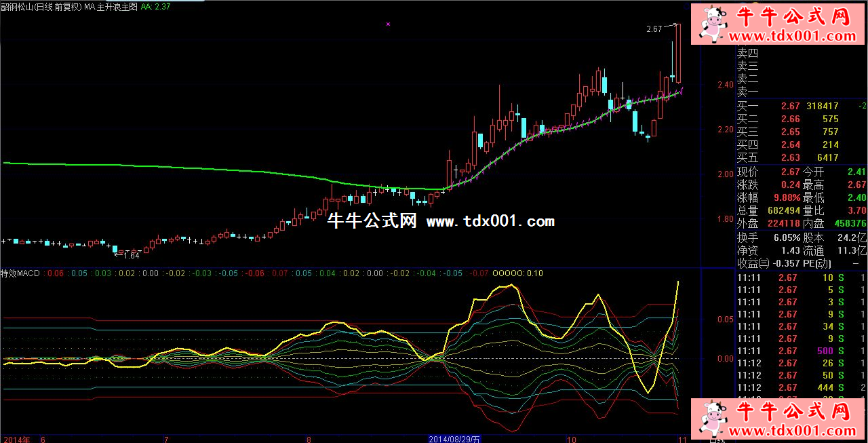Click the 1.64 low price arrow label
This screenshot has width=868, height=443.
click(131, 256)
